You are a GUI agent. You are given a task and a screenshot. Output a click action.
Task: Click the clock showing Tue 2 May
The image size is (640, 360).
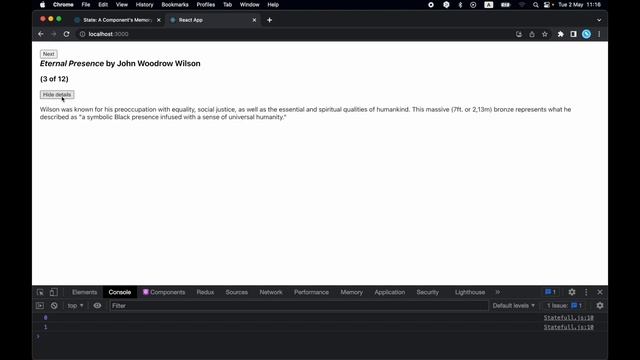pyautogui.click(x=580, y=5)
